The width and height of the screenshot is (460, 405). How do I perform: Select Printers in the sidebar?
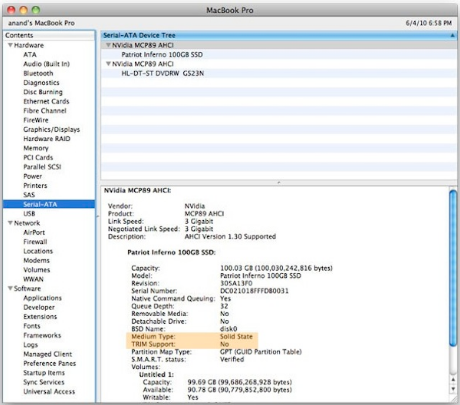(35, 185)
